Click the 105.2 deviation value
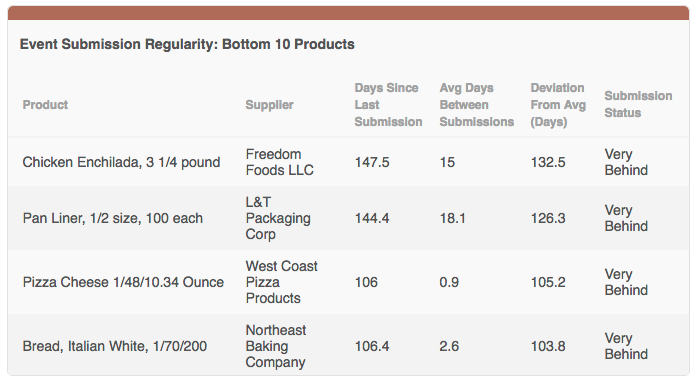 pyautogui.click(x=548, y=282)
